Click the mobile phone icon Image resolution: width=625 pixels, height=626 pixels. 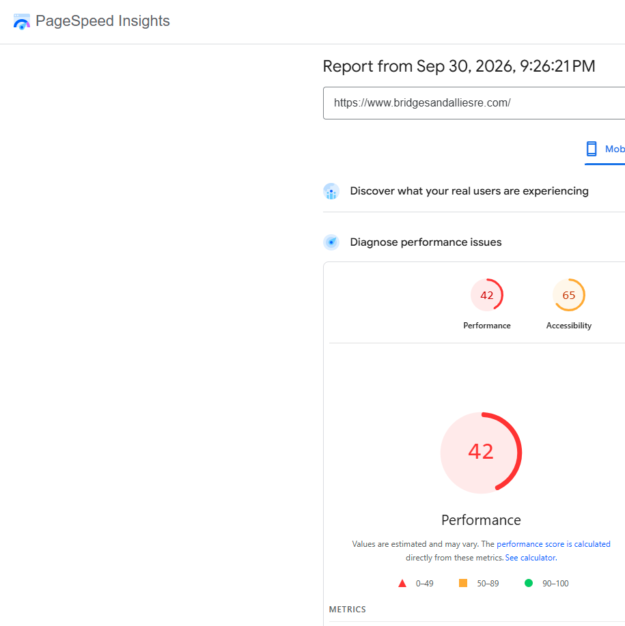coord(591,149)
